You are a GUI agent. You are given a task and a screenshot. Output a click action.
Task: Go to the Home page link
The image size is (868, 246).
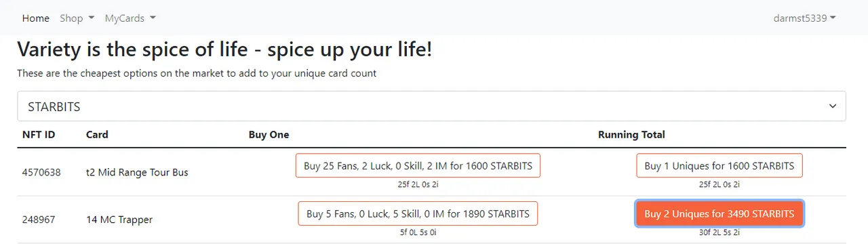tap(35, 18)
